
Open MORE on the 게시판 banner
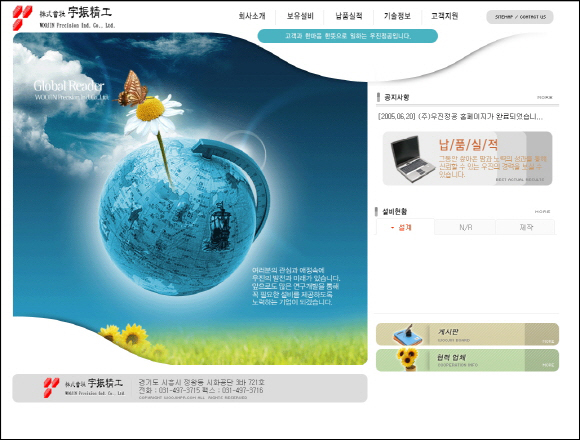tap(548, 341)
